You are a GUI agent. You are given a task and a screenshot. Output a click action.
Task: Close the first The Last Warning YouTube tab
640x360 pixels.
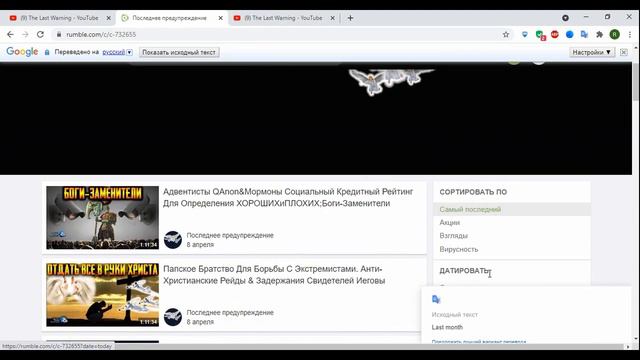(x=109, y=18)
